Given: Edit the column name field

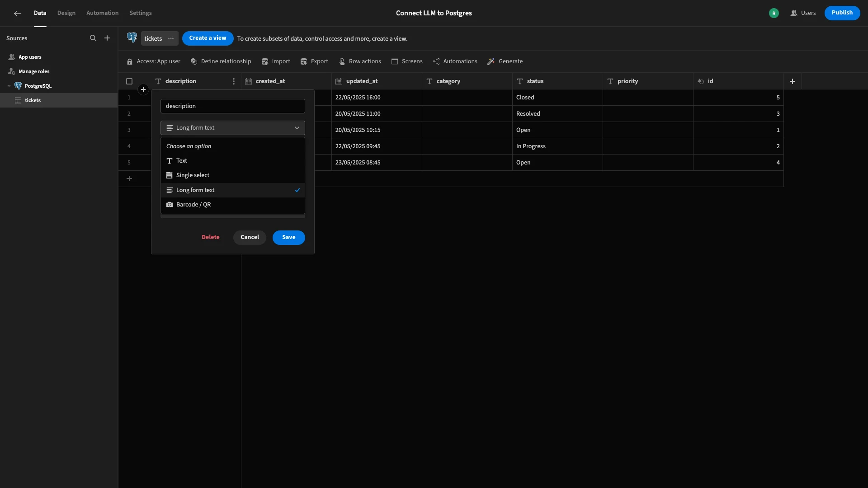Looking at the screenshot, I should (x=233, y=106).
